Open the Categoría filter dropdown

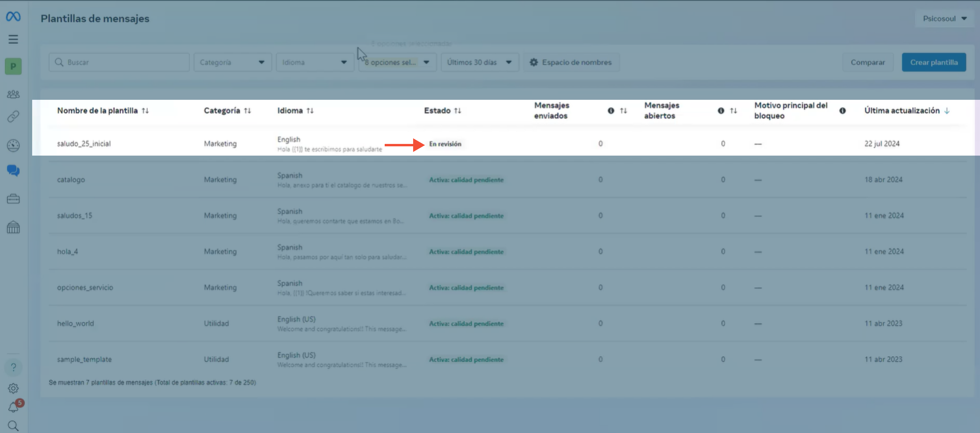pyautogui.click(x=232, y=62)
